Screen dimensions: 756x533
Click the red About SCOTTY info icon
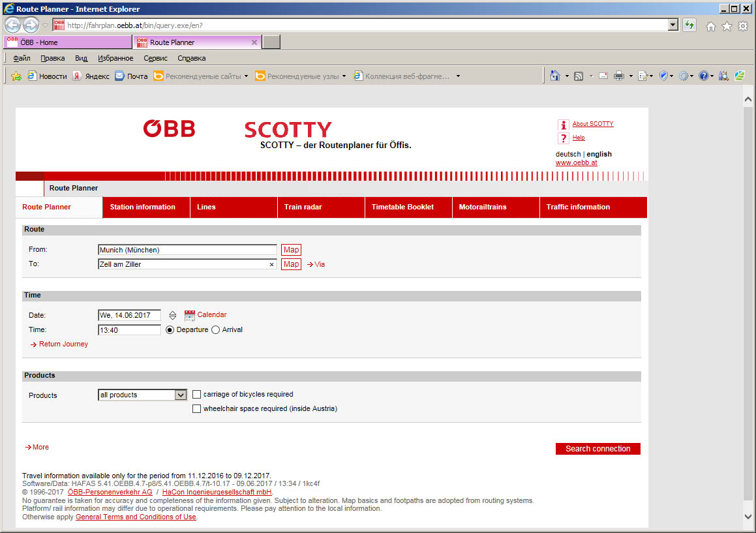click(x=563, y=125)
